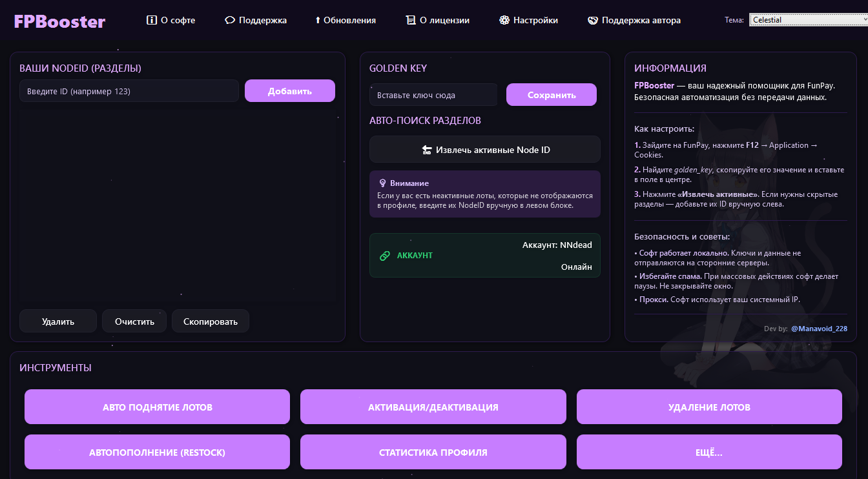This screenshot has height=479, width=868.
Task: Click the FPBooster logo
Action: pos(59,21)
